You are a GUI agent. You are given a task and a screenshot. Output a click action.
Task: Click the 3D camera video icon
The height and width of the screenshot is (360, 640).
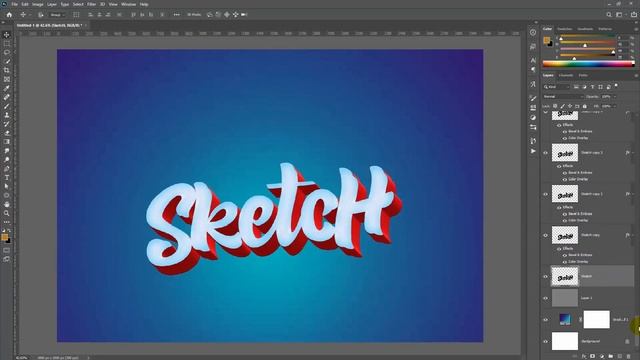(x=244, y=15)
